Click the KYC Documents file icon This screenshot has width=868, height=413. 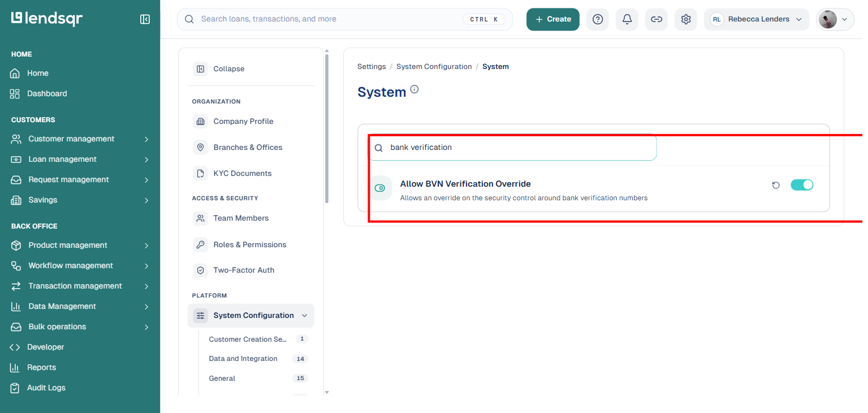[x=200, y=173]
